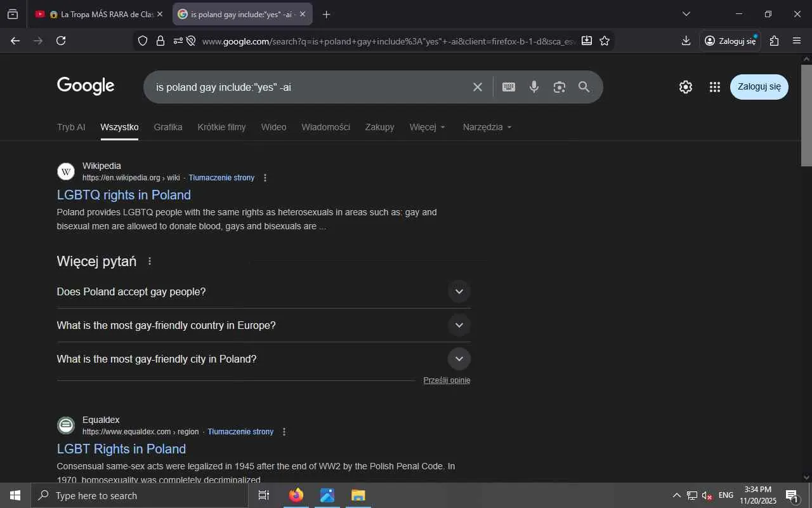Clear the Google search query
This screenshot has height=508, width=812.
[x=478, y=87]
